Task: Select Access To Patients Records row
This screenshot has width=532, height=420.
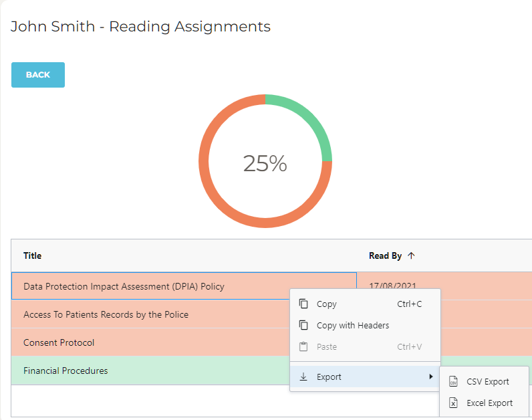Action: click(106, 314)
